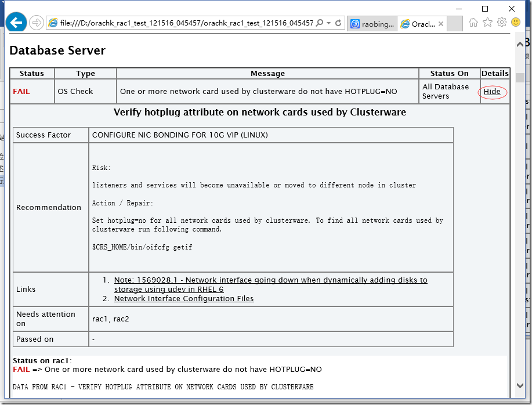532x405 pixels.
Task: Maximize the browser window
Action: pyautogui.click(x=485, y=8)
